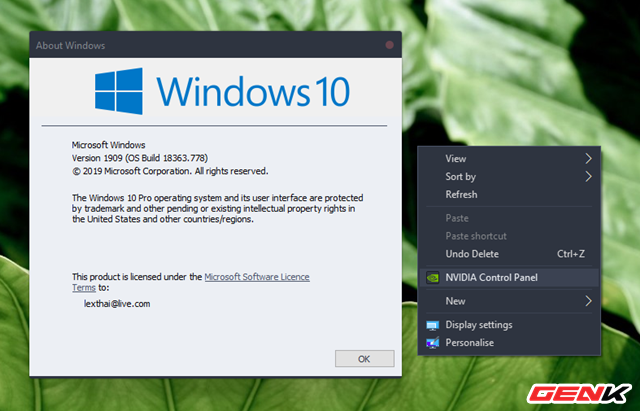Click the Windows 10 wordmark text
The width and height of the screenshot is (640, 411).
(x=254, y=91)
